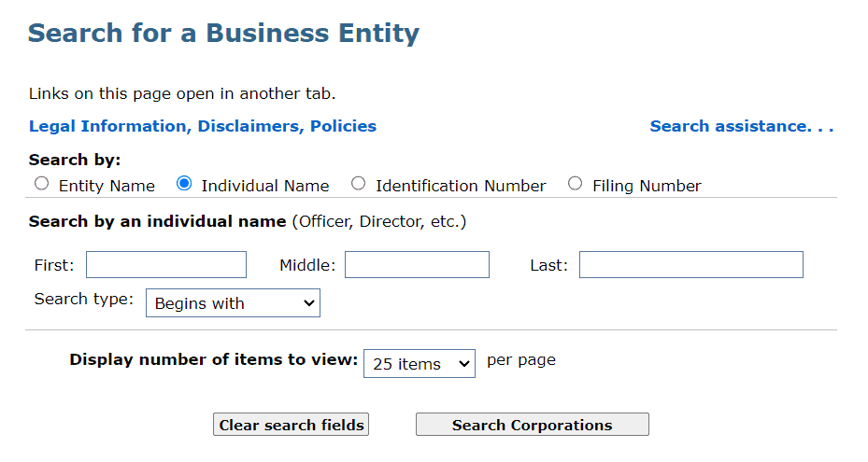Select the Entity Name radio button
868x462 pixels.
tap(41, 184)
